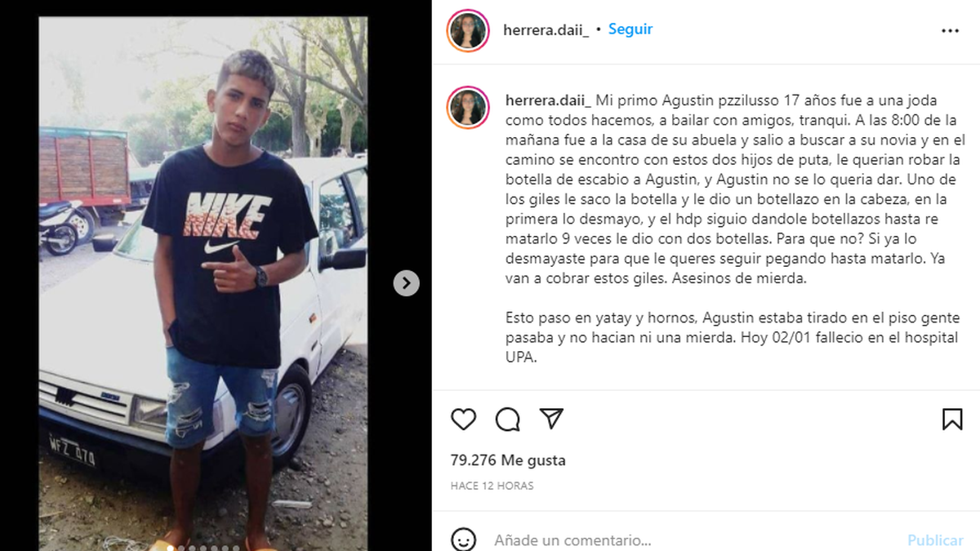Open the header profile avatar of herrera.daii_

(x=468, y=31)
